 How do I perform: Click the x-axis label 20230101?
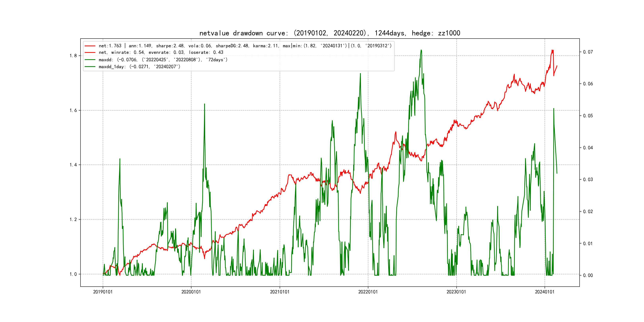click(456, 292)
